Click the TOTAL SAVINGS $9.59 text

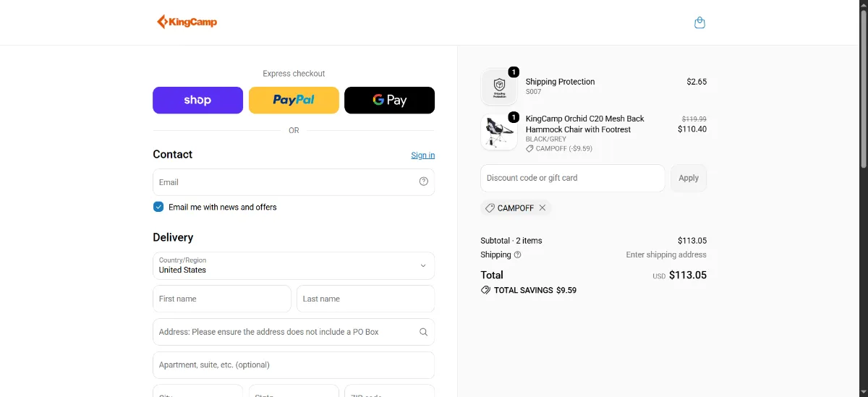(535, 290)
